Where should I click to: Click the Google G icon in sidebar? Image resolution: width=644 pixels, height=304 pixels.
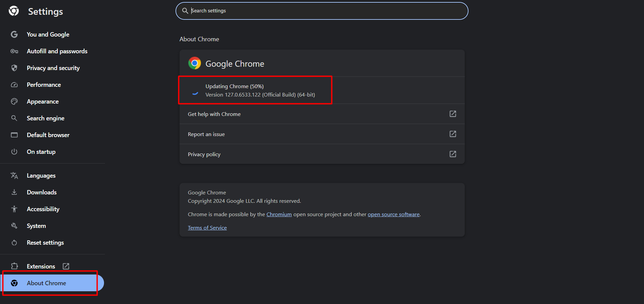[14, 34]
